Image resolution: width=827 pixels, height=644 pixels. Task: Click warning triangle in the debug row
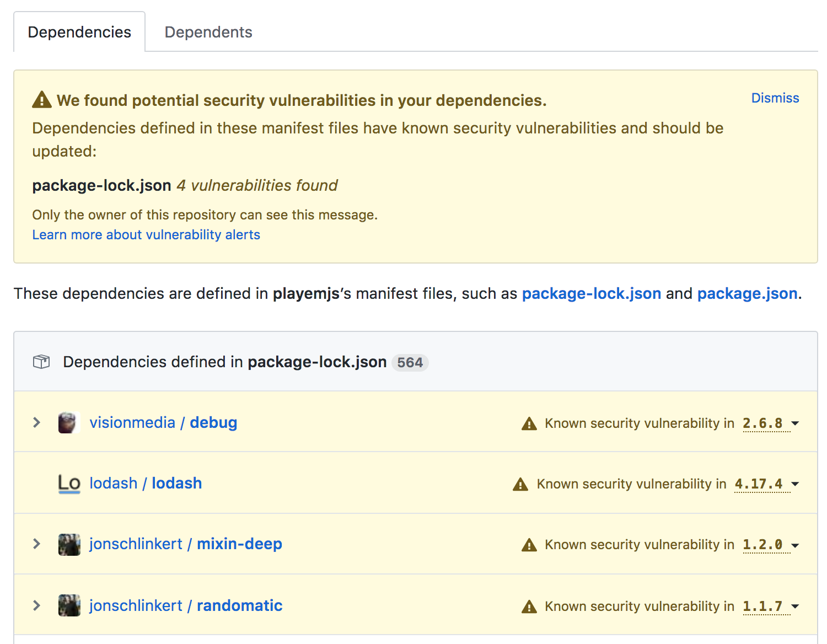point(529,423)
